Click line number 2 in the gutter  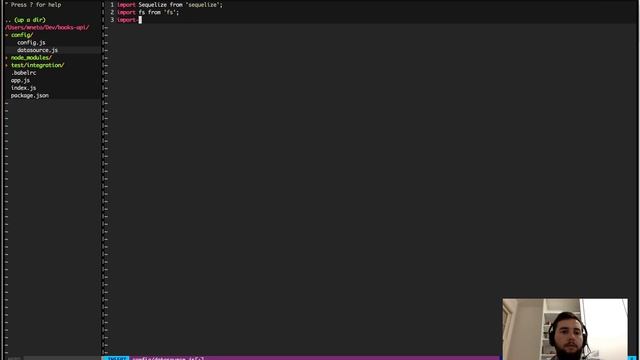pos(112,13)
